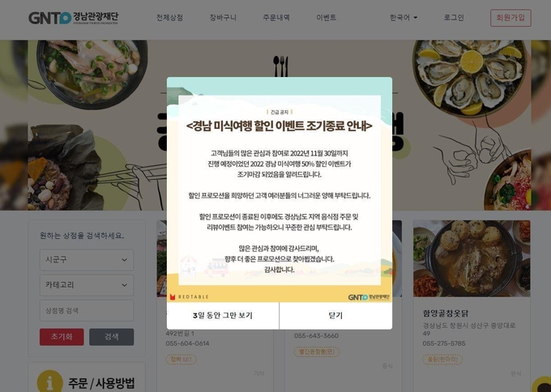Open the 한국어 language dropdown
Image resolution: width=551 pixels, height=392 pixels.
[x=404, y=18]
